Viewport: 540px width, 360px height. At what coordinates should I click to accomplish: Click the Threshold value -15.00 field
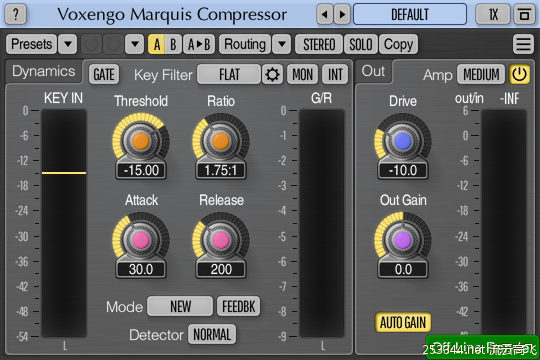[x=141, y=171]
